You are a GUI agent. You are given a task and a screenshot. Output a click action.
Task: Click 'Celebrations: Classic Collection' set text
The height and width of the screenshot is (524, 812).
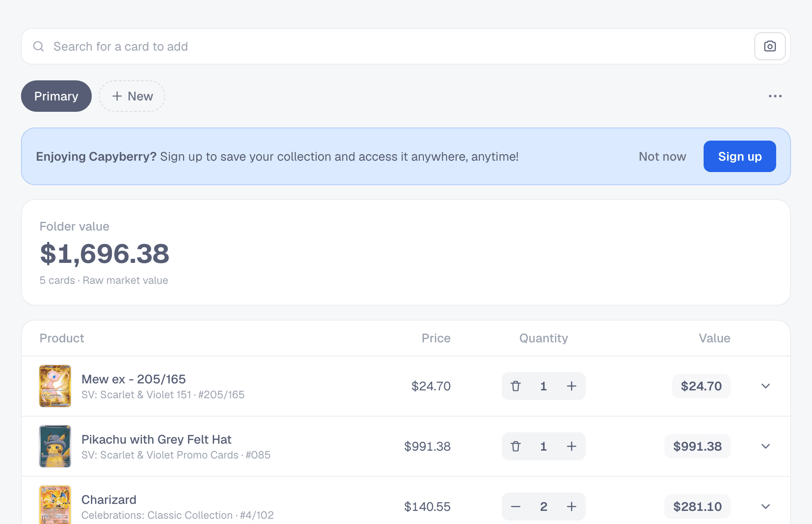tap(157, 515)
